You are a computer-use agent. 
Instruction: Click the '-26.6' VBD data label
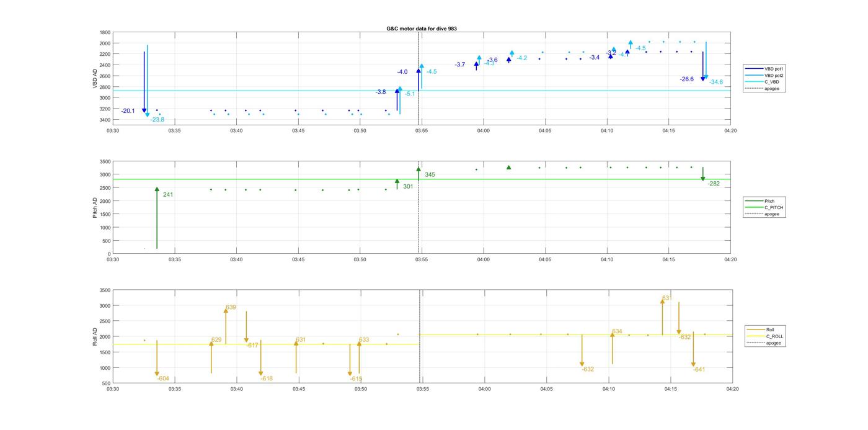pos(687,79)
